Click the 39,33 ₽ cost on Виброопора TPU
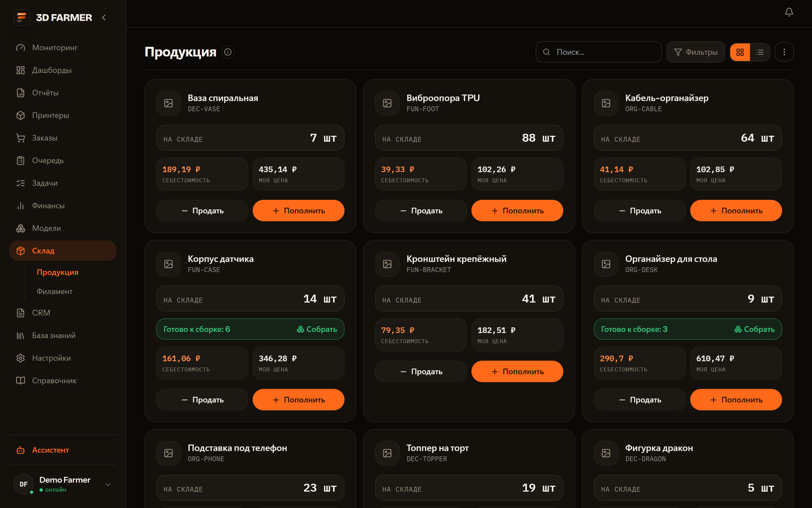Screen dimensions: 812x508 click(398, 169)
